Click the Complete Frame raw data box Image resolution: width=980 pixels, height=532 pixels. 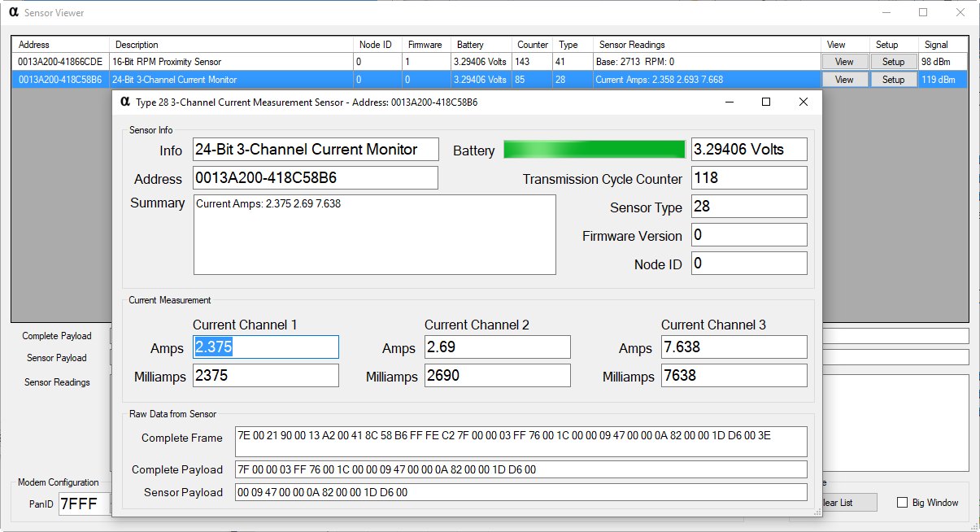[520, 442]
